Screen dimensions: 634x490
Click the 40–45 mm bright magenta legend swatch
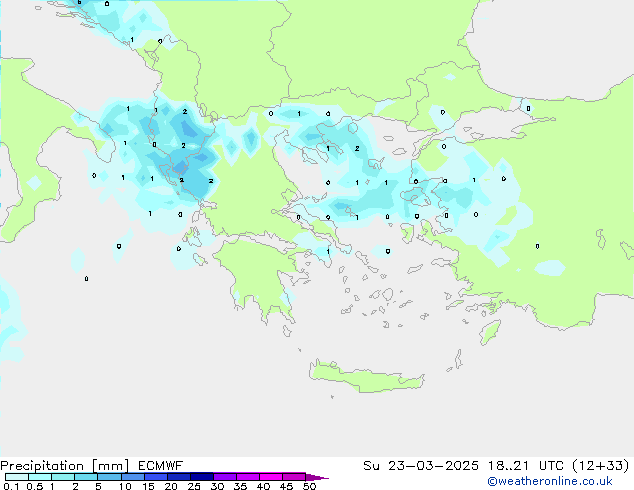[x=271, y=477]
